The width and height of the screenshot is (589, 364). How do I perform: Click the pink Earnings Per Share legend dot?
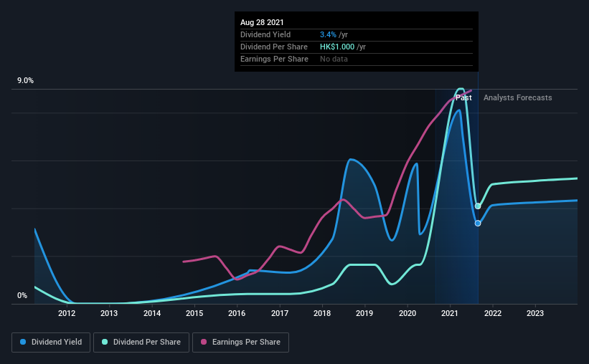point(204,342)
